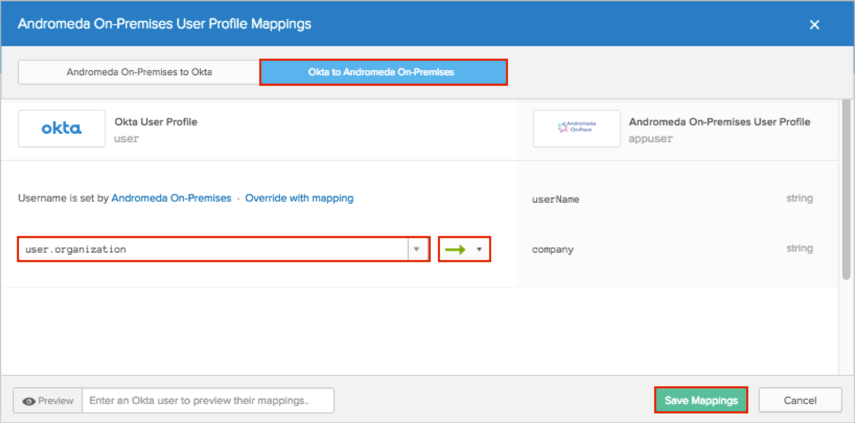
Task: Click the Andromeda On-Prem logo
Action: [575, 129]
